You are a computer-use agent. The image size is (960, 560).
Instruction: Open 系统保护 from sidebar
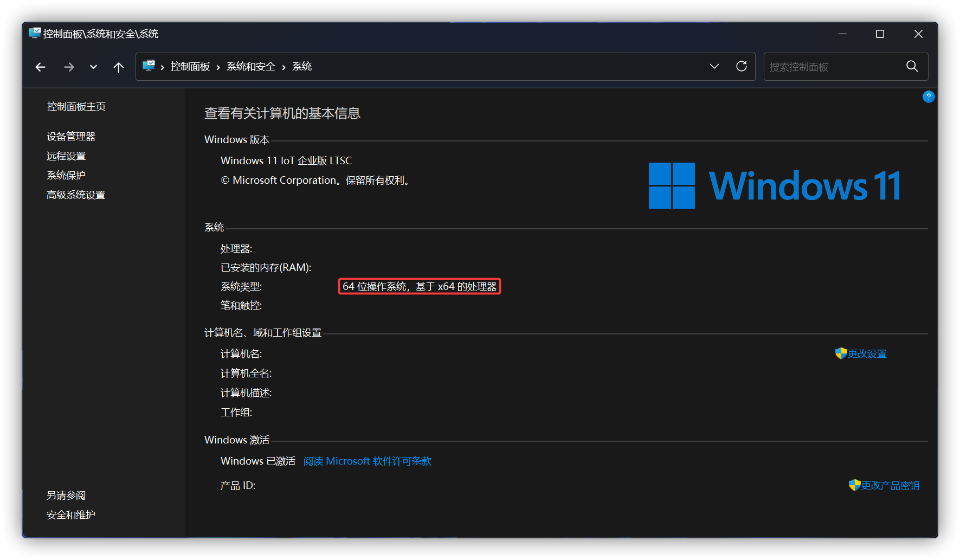coord(66,176)
